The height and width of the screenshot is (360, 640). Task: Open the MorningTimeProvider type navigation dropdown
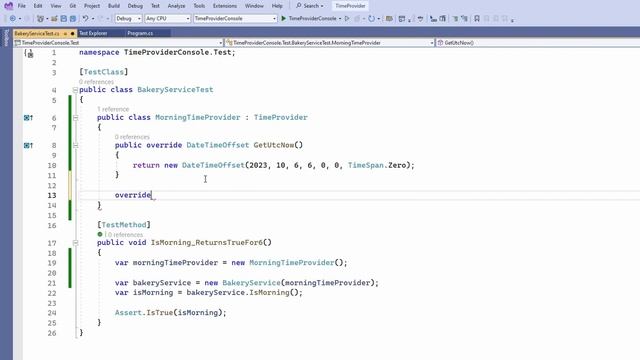(329, 42)
